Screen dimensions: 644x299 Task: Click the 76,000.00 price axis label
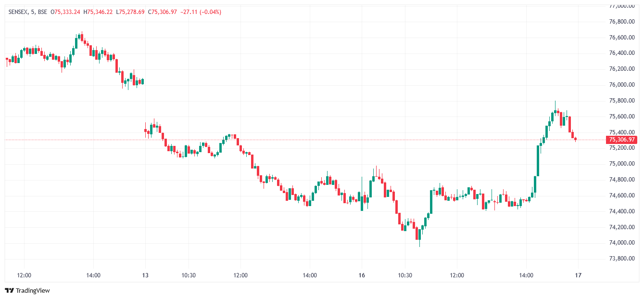622,85
